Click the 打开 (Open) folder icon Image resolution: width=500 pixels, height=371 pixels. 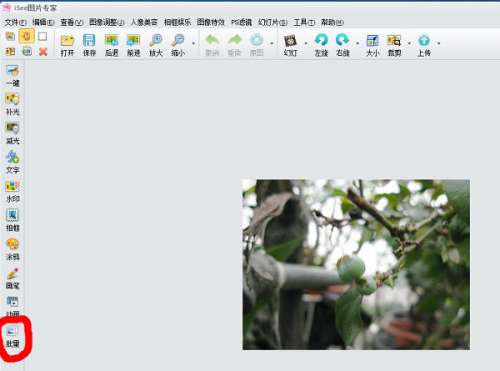coord(67,45)
